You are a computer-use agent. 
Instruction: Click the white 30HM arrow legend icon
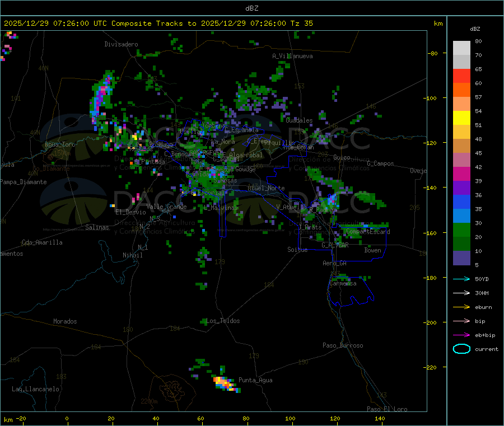coord(461,293)
